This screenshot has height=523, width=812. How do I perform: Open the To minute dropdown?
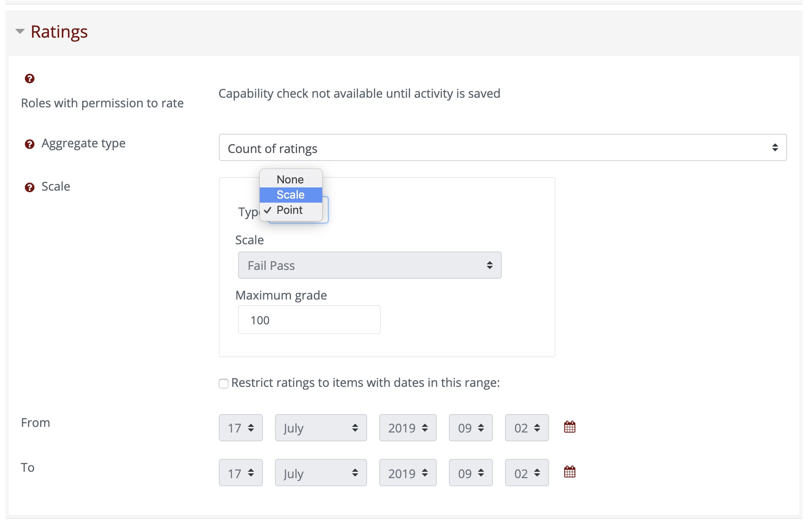click(526, 473)
